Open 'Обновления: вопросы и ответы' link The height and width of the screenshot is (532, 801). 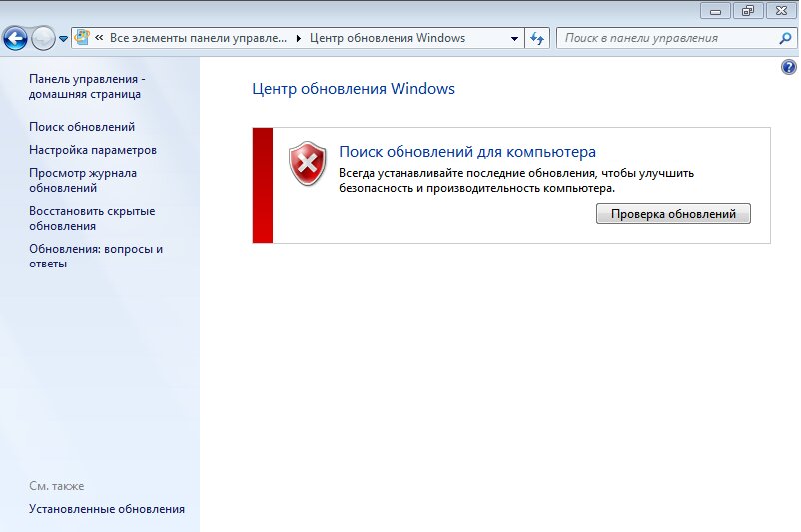click(96, 256)
